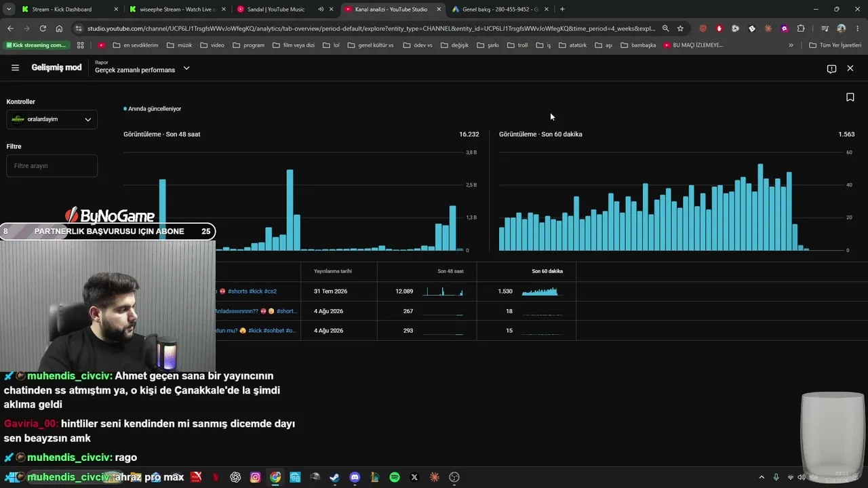Open the X app in the taskbar
Image resolution: width=868 pixels, height=488 pixels.
(x=414, y=477)
